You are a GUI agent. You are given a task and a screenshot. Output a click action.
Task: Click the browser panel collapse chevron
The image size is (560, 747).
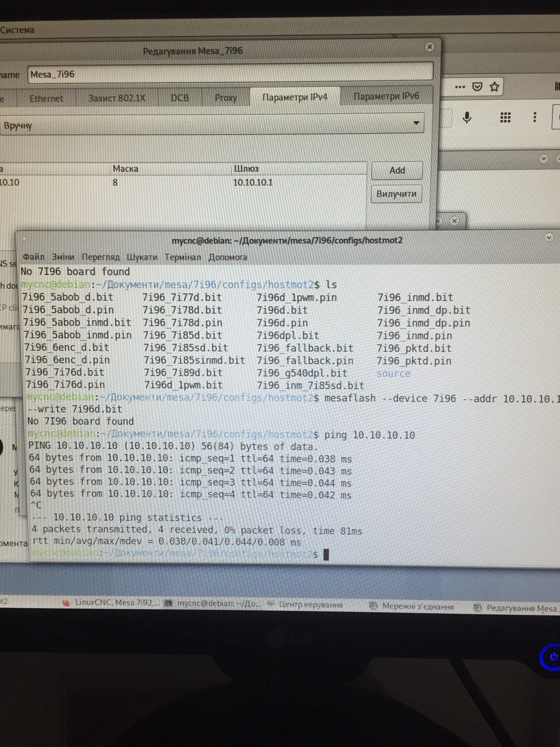pyautogui.click(x=544, y=159)
